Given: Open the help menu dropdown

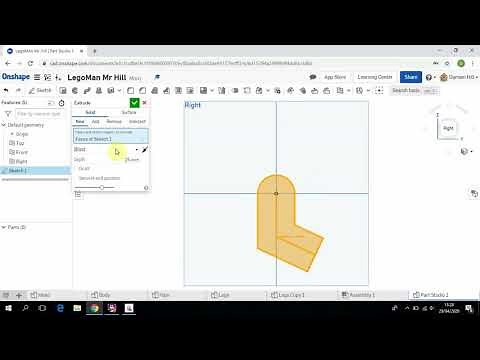Looking at the screenshot, I should [430, 77].
